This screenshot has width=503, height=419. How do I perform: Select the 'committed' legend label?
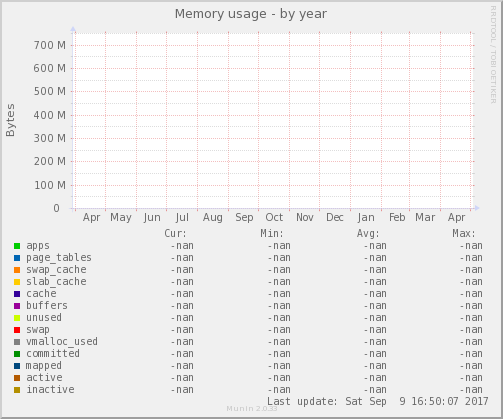click(x=53, y=353)
